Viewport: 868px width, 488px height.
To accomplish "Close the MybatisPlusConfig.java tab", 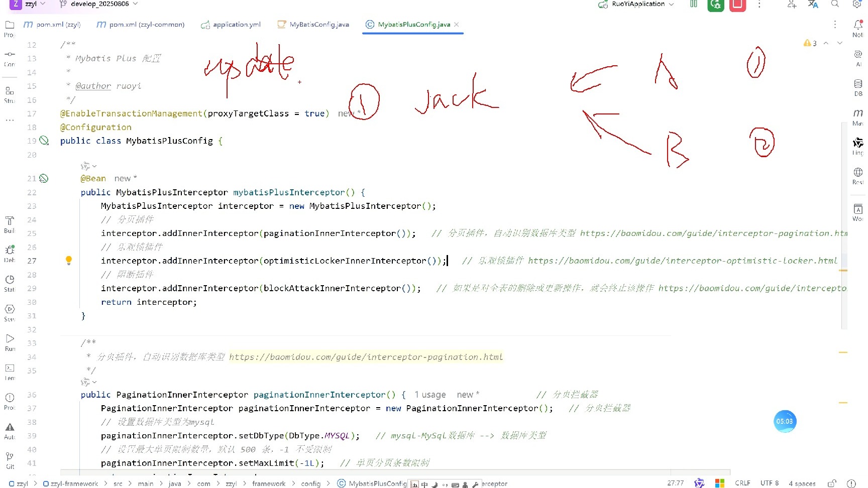I will tap(457, 24).
